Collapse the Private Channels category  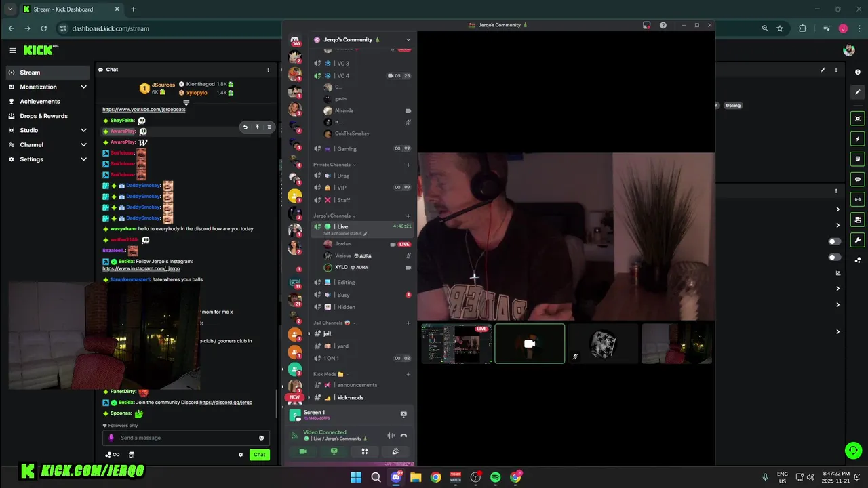click(x=334, y=165)
